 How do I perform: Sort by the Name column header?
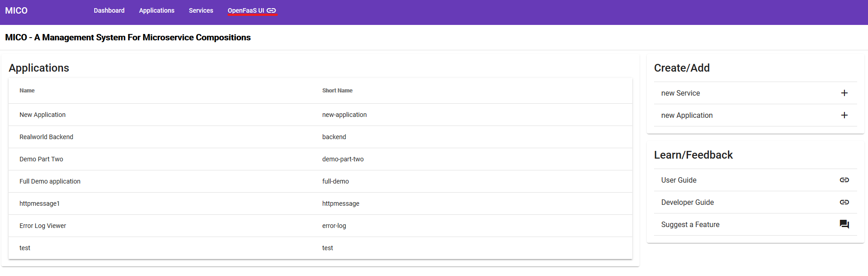coord(27,91)
